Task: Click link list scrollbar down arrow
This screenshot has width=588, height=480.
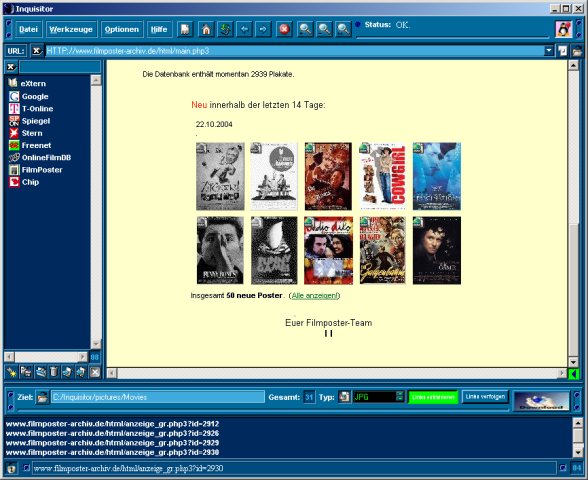Action: point(578,452)
